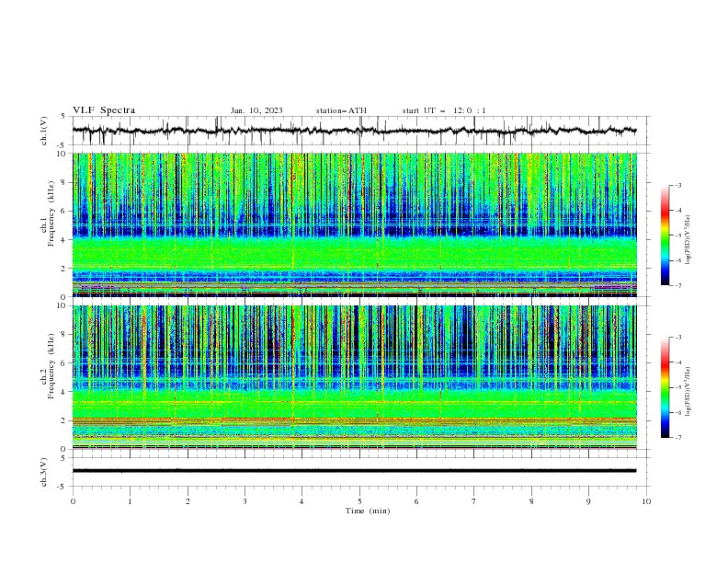Image resolution: width=728 pixels, height=563 pixels.
Task: Click the 'ch.3(V)' waveform axis label
Action: (x=44, y=472)
